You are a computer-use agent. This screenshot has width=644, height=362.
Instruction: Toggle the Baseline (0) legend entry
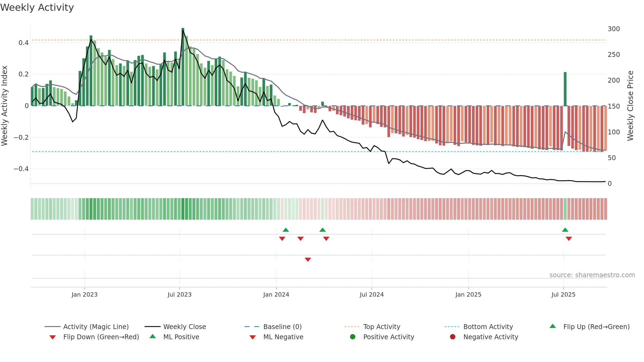[x=273, y=327]
